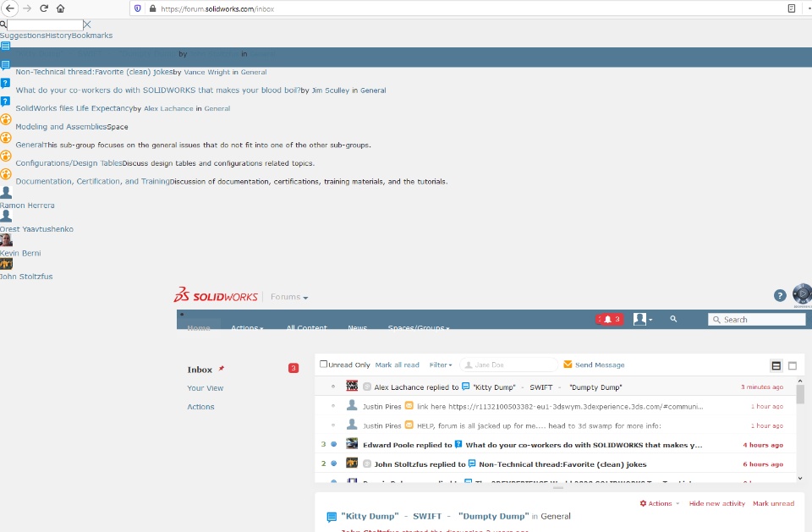Screen dimensions: 812x532
Task: Open Actions link in left sidebar
Action: [x=200, y=407]
